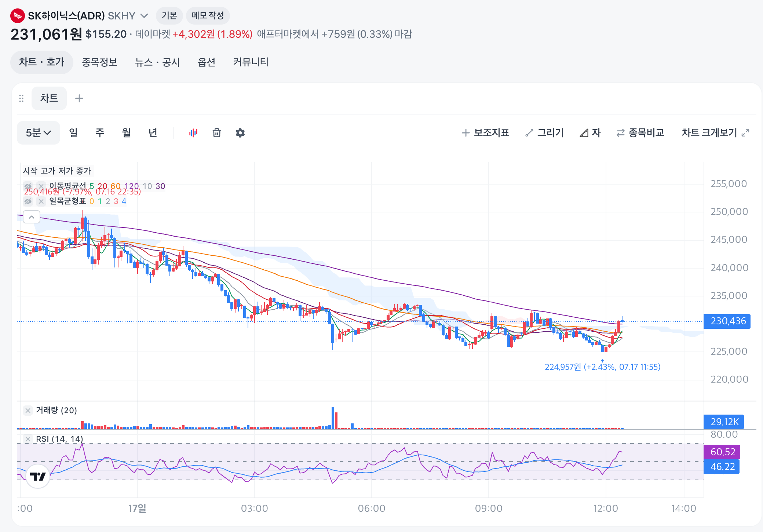Click the plus icon to add chart tab

tap(79, 98)
